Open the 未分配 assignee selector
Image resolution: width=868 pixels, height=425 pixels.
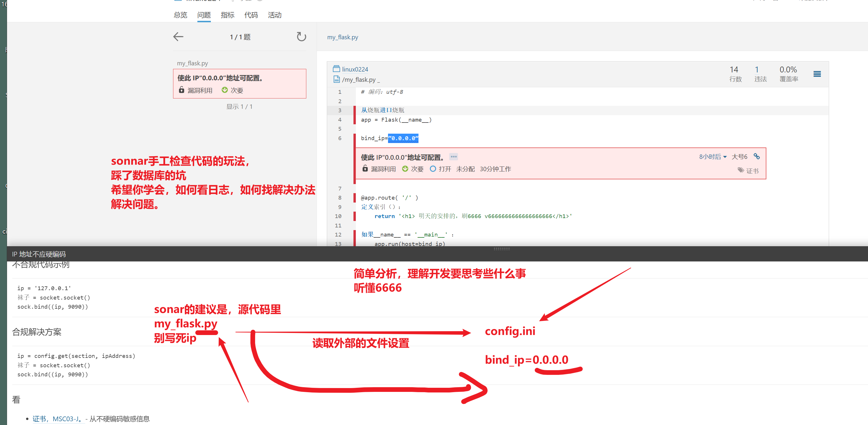tap(465, 169)
